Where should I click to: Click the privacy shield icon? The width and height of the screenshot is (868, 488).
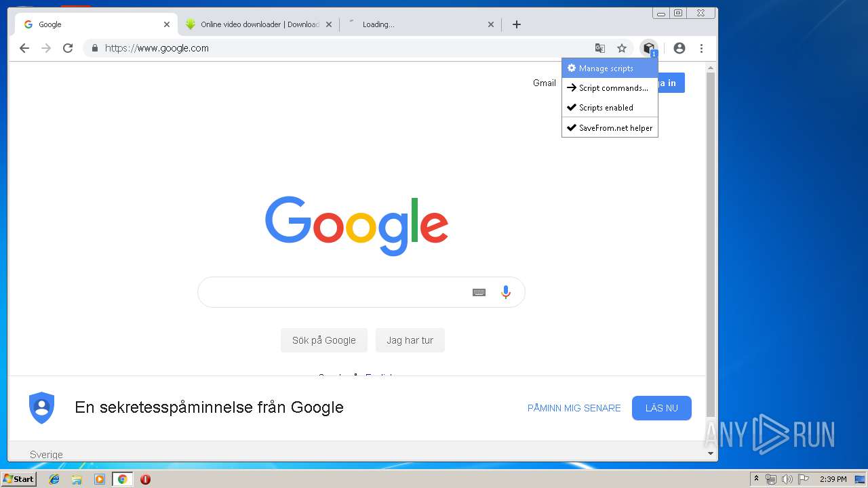click(x=41, y=408)
